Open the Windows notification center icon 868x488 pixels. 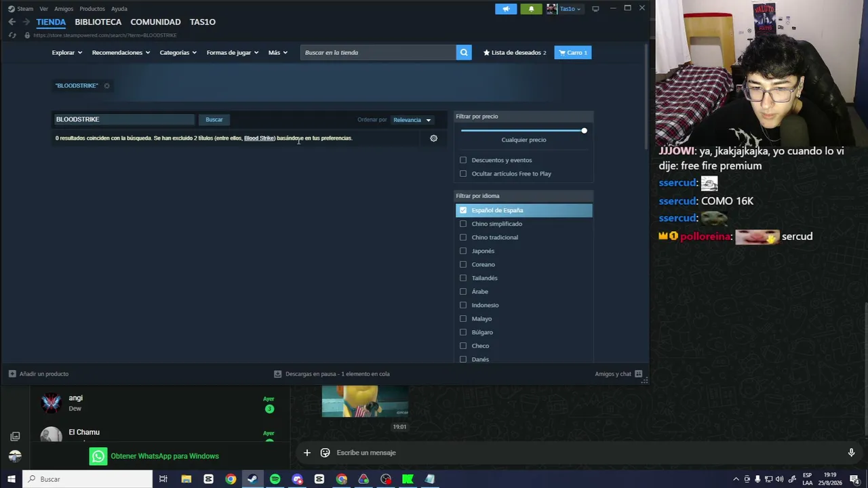[x=854, y=479]
